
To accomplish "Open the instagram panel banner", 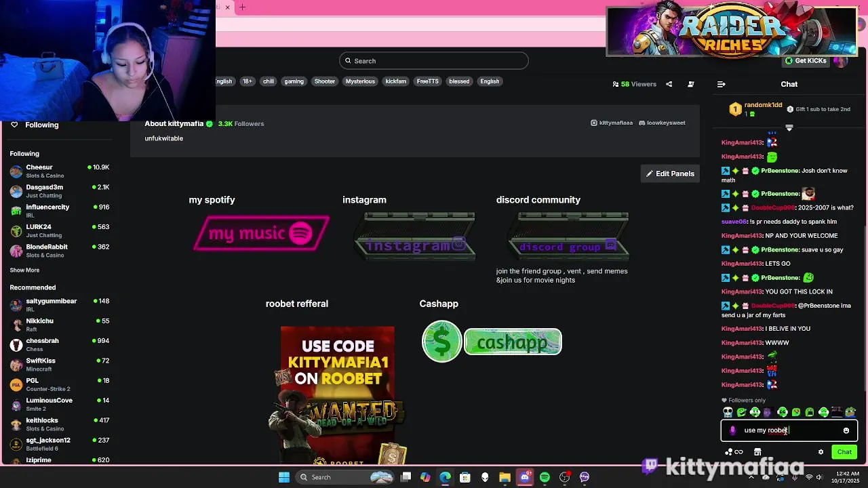I will tap(414, 235).
